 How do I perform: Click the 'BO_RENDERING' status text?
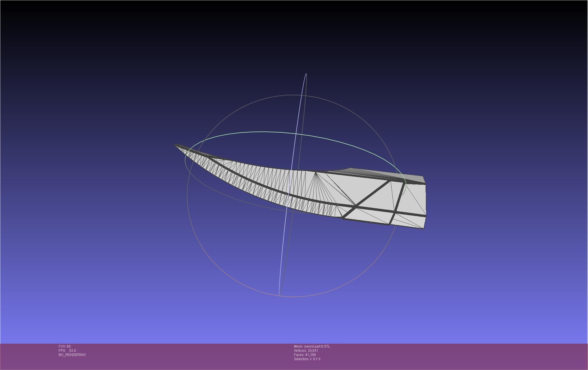pyautogui.click(x=72, y=355)
